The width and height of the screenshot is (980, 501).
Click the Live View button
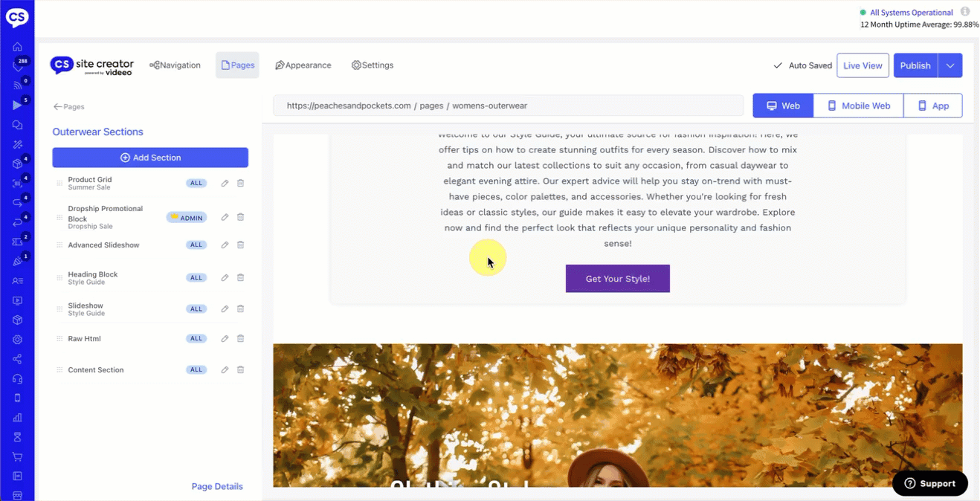click(863, 65)
